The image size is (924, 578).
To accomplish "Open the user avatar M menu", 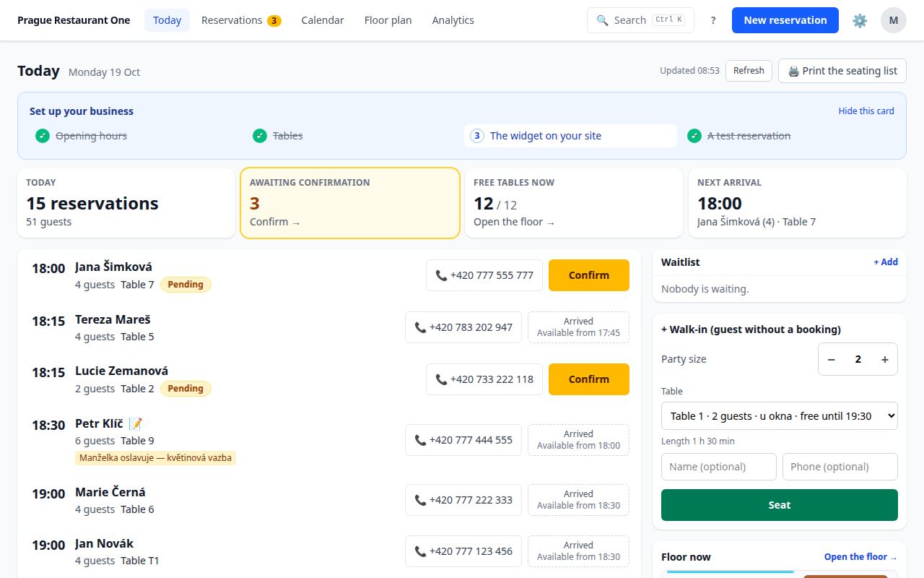I will coord(894,20).
